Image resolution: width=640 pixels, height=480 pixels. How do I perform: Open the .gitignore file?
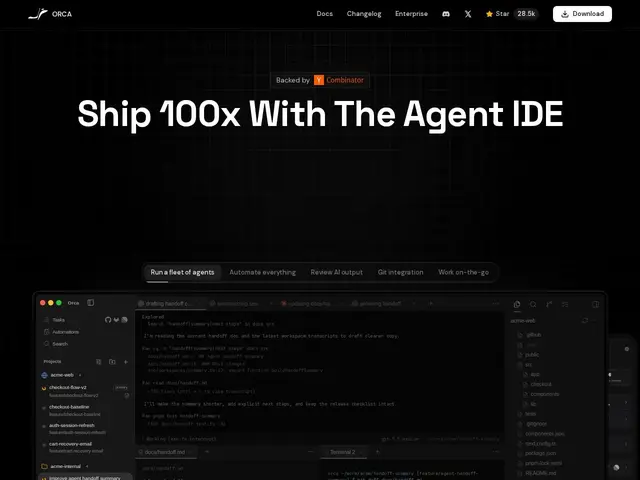[533, 424]
